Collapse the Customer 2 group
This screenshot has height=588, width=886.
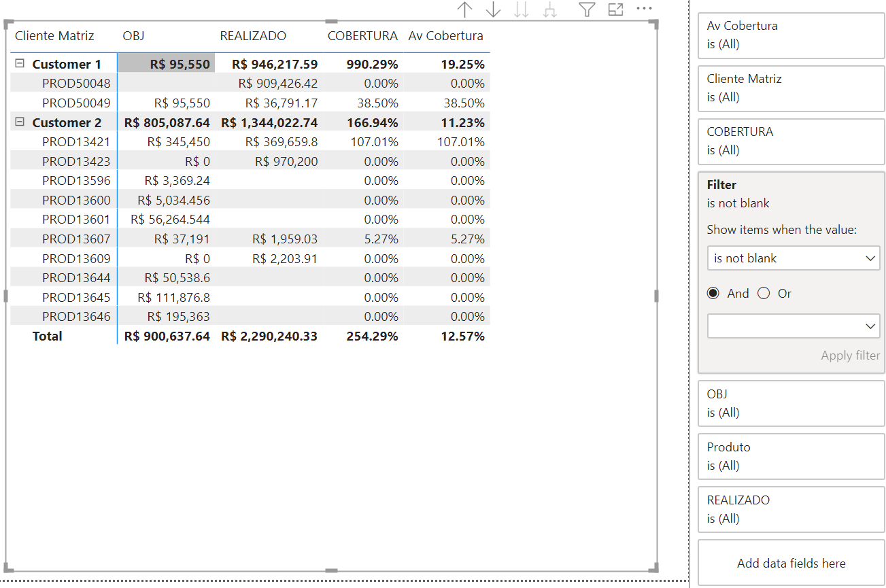20,122
